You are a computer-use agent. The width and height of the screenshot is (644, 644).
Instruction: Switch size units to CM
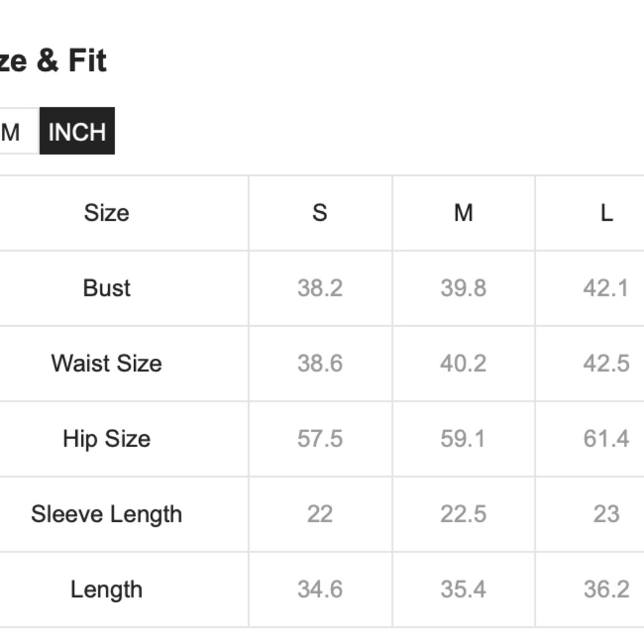(x=14, y=131)
